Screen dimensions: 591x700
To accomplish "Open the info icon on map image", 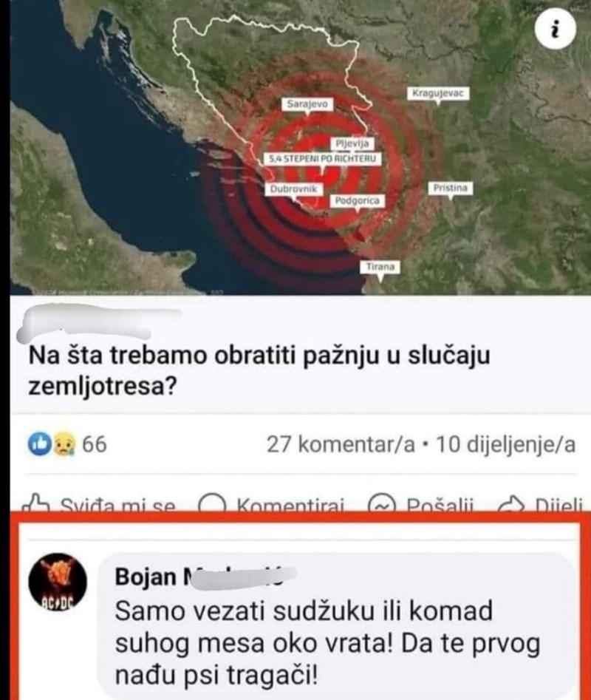I will pyautogui.click(x=555, y=30).
